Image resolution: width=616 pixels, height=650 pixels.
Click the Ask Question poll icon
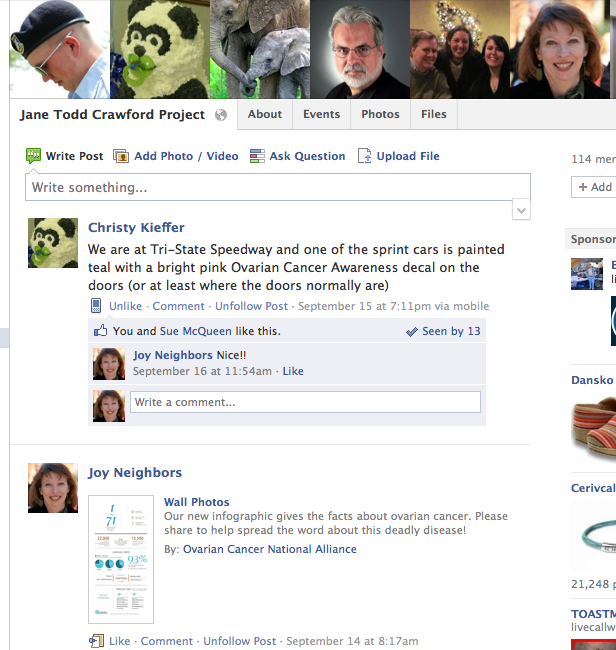257,156
